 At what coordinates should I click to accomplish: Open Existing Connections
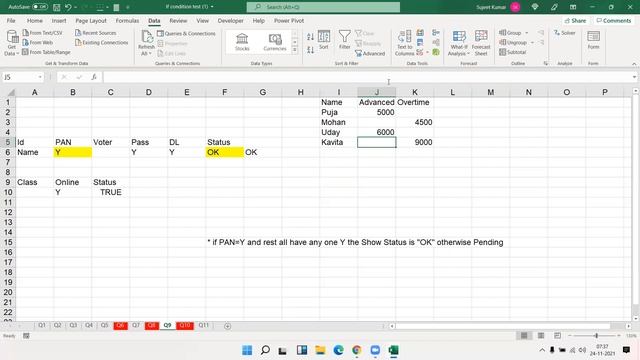[102, 42]
